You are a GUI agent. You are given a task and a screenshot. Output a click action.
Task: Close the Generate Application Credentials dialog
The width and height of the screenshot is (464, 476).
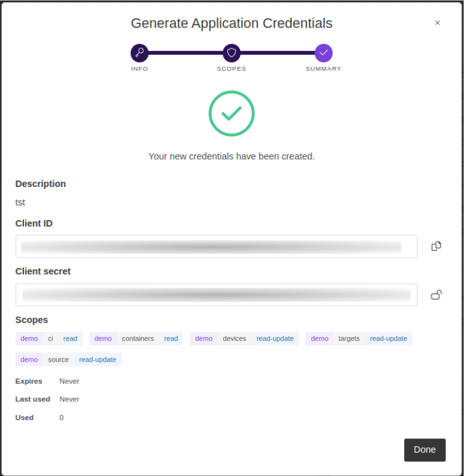(x=438, y=23)
